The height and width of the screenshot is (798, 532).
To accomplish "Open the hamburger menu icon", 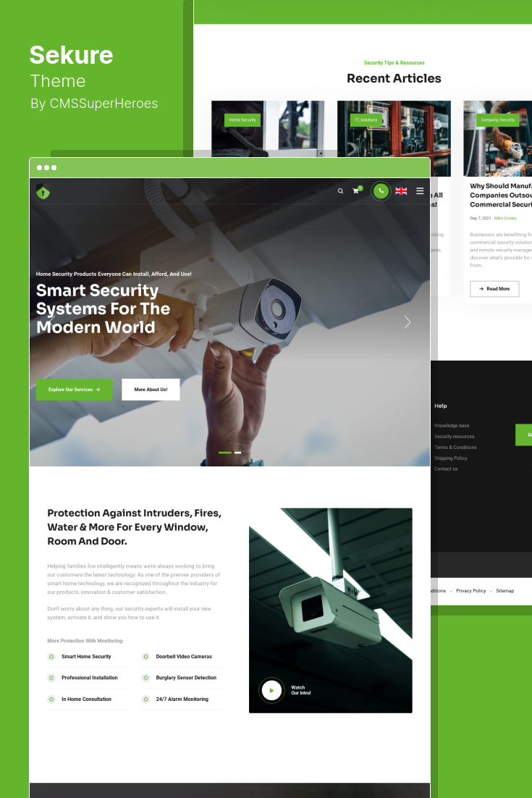I will click(420, 191).
